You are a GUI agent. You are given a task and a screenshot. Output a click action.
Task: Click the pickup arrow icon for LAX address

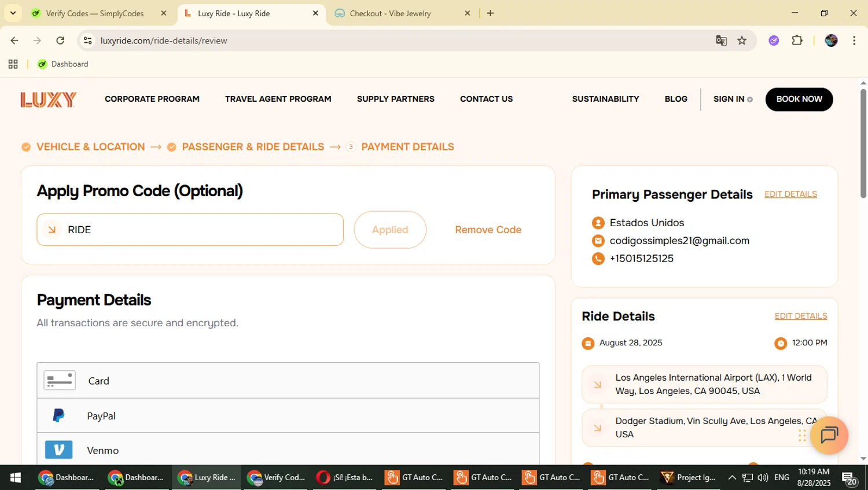point(597,384)
